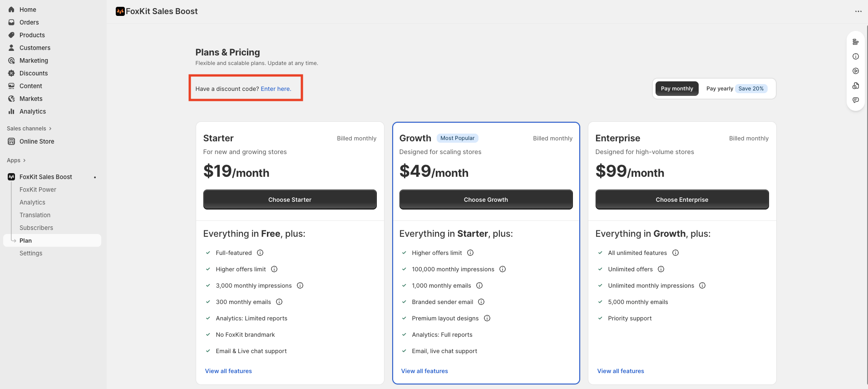This screenshot has width=868, height=389.
Task: Open Online Store sales channel
Action: coord(36,141)
